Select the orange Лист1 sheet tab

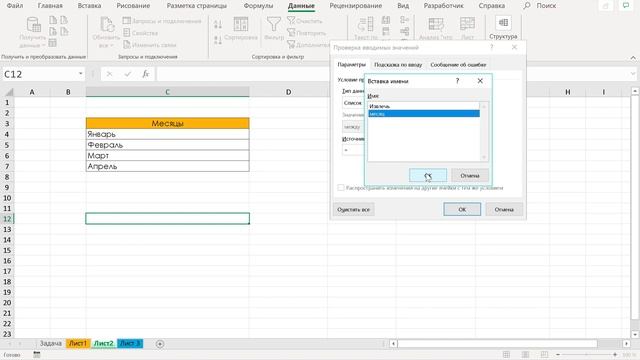point(78,344)
